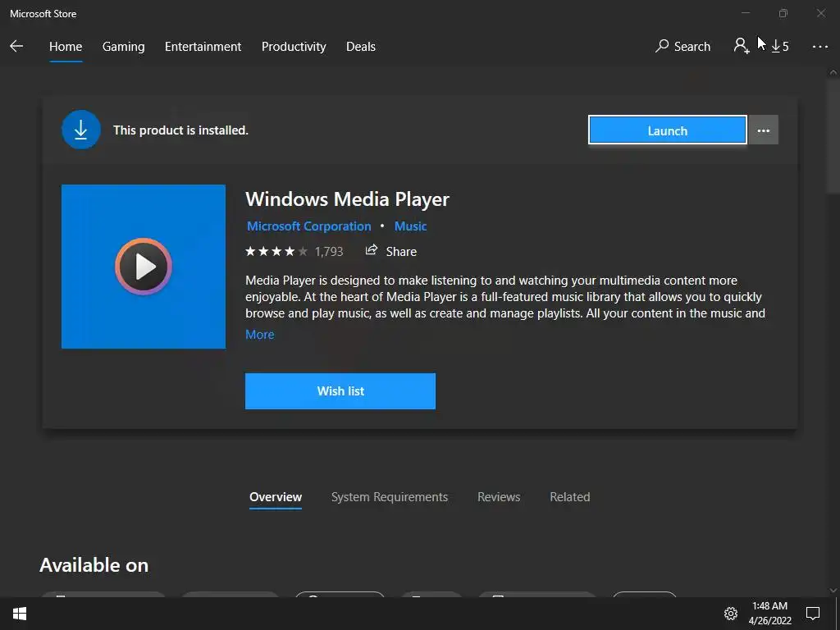The height and width of the screenshot is (630, 840).
Task: Open the Windows Start menu
Action: tap(20, 614)
